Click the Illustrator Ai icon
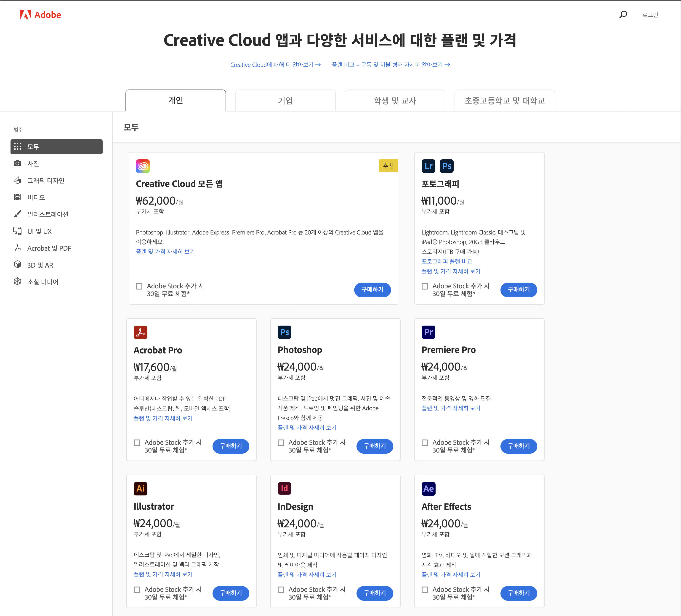681x616 pixels. point(140,488)
